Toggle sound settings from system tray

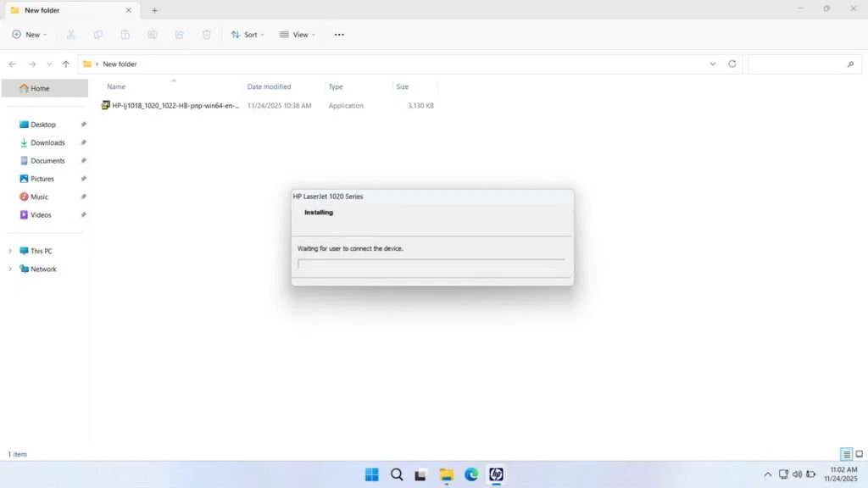point(796,474)
